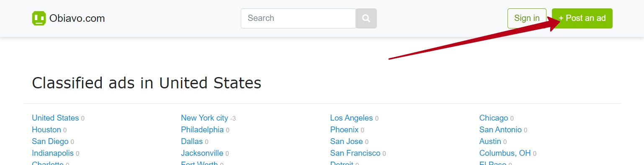The width and height of the screenshot is (644, 165).
Task: Select New York city listings
Action: click(x=204, y=118)
